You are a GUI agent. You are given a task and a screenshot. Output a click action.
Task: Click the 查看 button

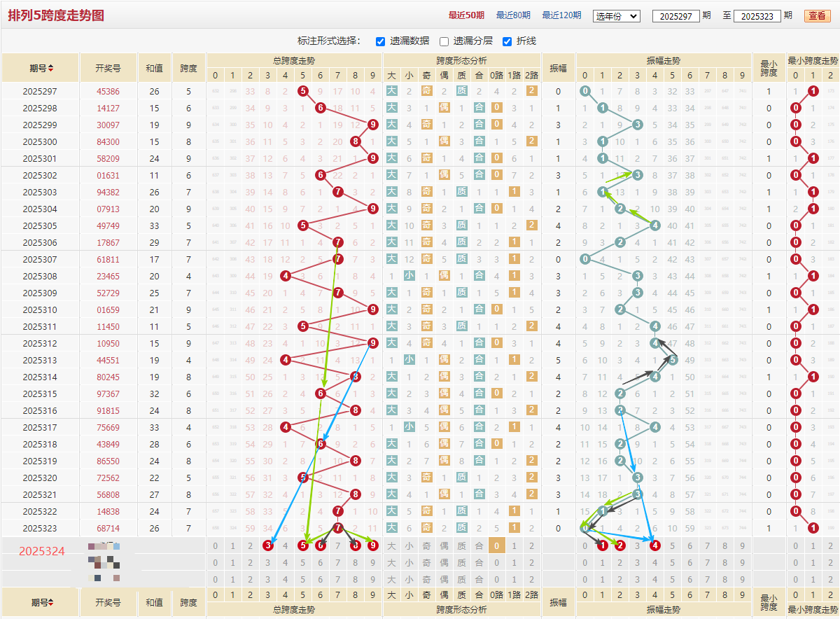(817, 15)
